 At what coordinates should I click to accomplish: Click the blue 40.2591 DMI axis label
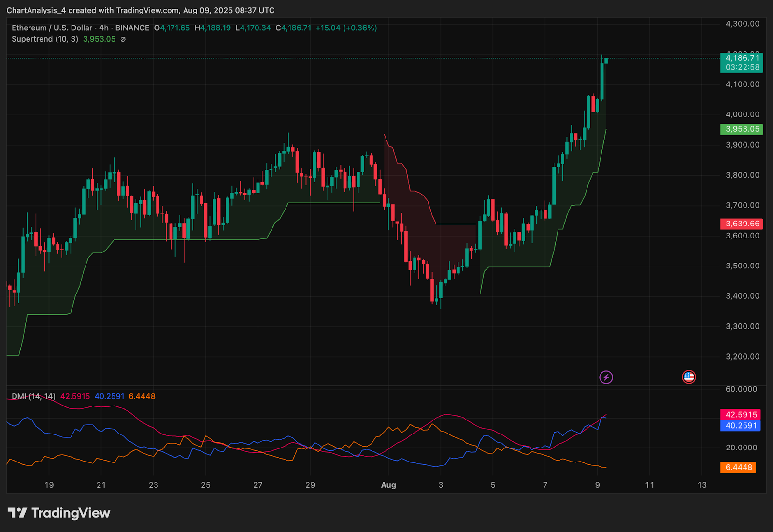(741, 425)
